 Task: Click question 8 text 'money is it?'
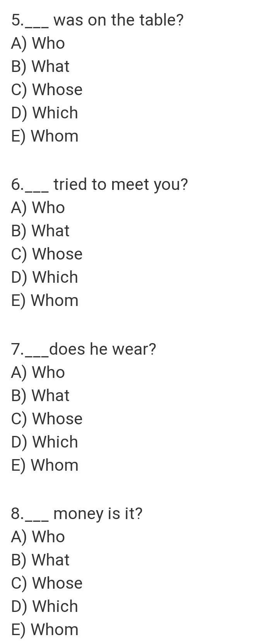pos(98,514)
